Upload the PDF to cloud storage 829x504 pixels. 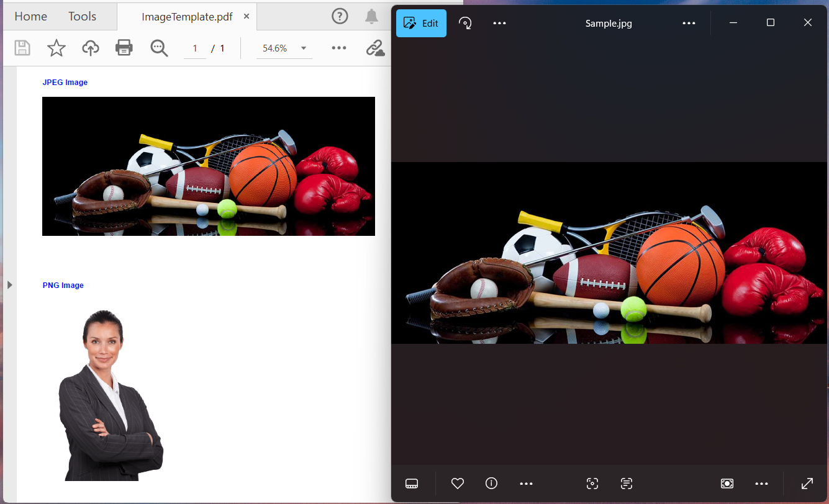pyautogui.click(x=90, y=48)
